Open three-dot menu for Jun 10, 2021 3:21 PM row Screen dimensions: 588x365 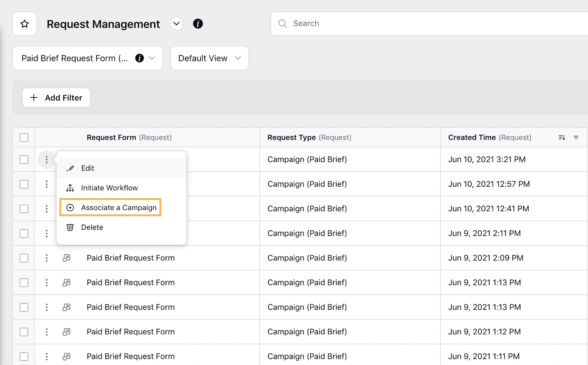(x=47, y=160)
